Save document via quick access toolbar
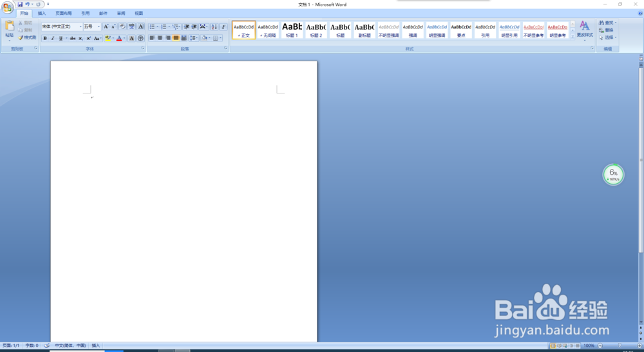 click(20, 5)
